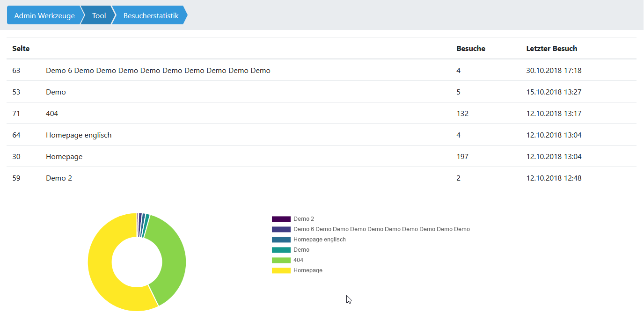Viewport: 644px width, 320px height.
Task: Toggle the green 404 legend swatch
Action: 281,260
